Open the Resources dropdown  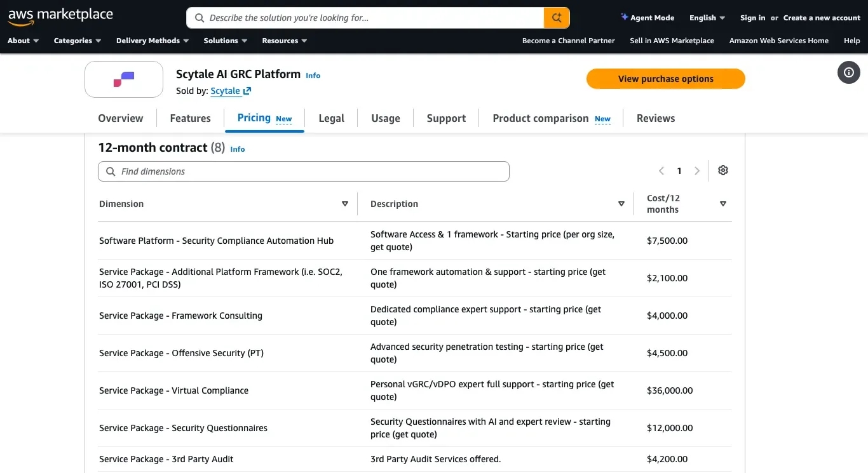[x=285, y=41]
